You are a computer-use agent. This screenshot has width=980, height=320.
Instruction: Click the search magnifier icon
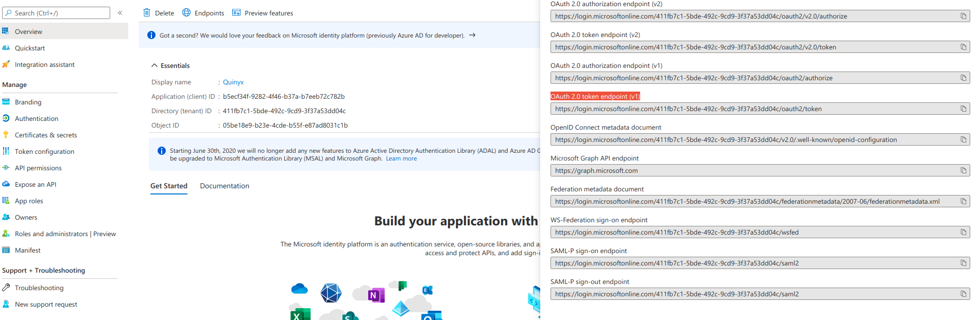pos(8,13)
